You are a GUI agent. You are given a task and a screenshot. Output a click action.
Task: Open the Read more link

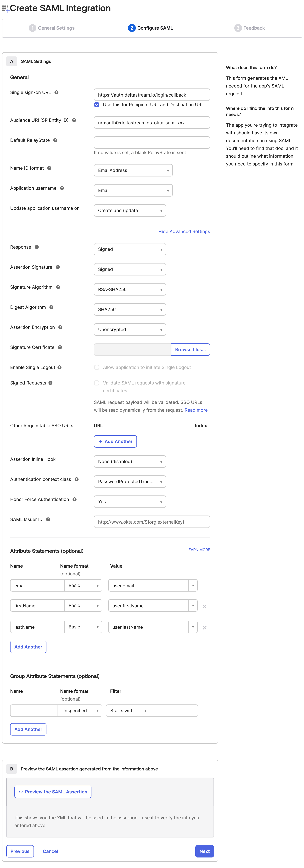pos(196,410)
